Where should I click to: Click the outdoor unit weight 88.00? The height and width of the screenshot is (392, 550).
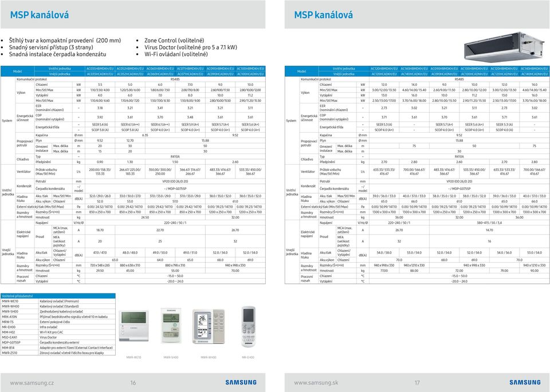414,271
